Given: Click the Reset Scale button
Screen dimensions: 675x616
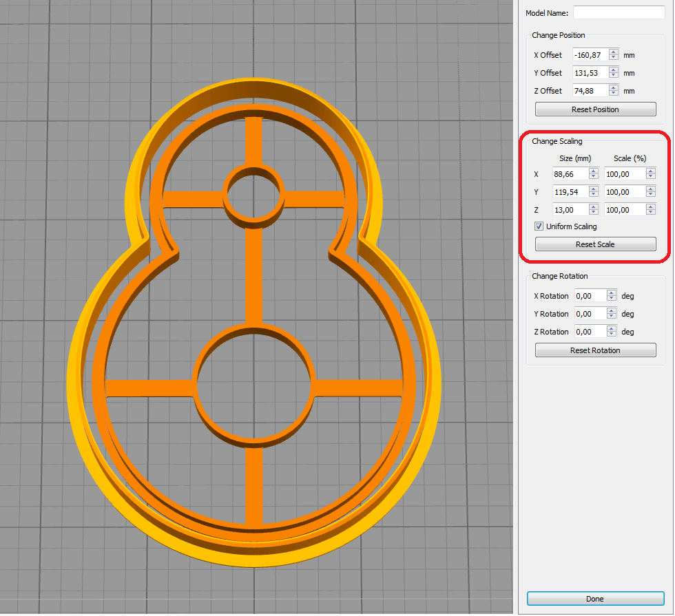Looking at the screenshot, I should (x=595, y=244).
